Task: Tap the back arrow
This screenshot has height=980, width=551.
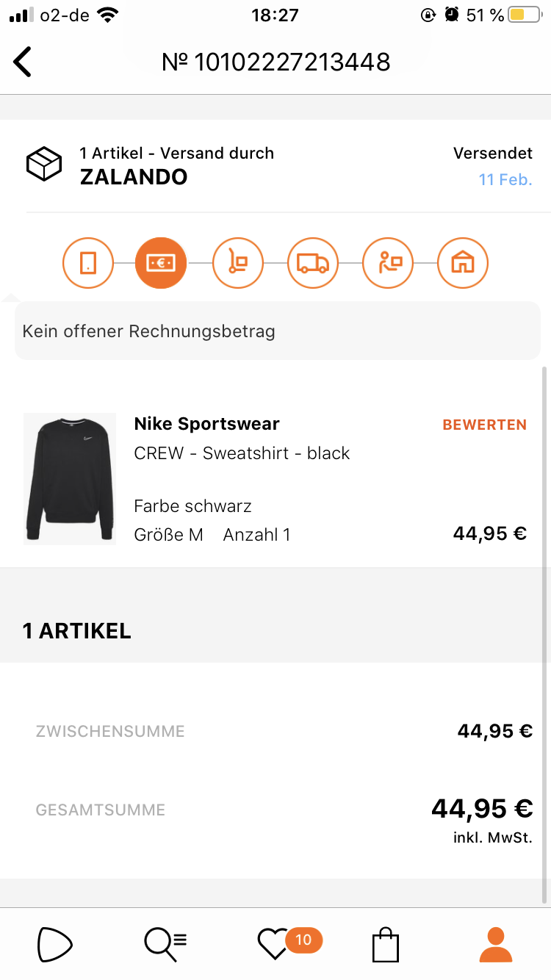Action: 24,62
